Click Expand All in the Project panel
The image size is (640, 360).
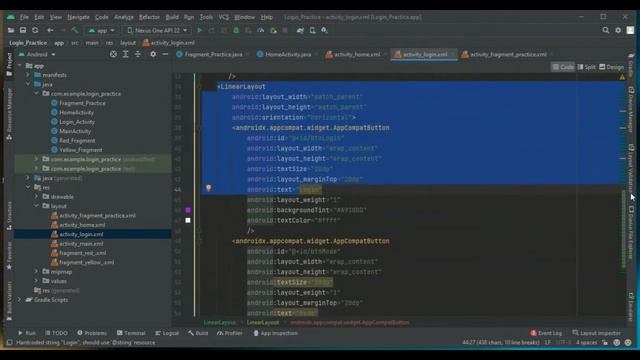point(125,54)
